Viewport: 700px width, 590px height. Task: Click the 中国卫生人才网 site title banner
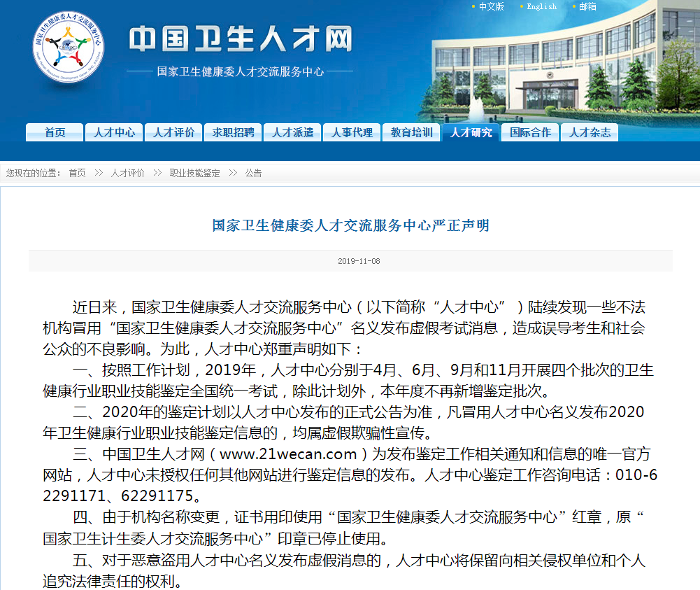241,40
